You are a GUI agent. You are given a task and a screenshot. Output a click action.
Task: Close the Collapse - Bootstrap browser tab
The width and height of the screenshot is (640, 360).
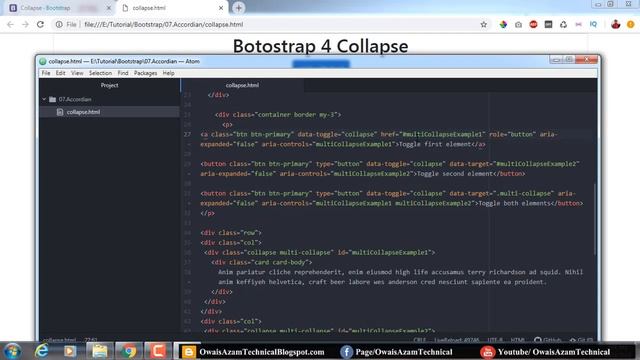point(109,8)
